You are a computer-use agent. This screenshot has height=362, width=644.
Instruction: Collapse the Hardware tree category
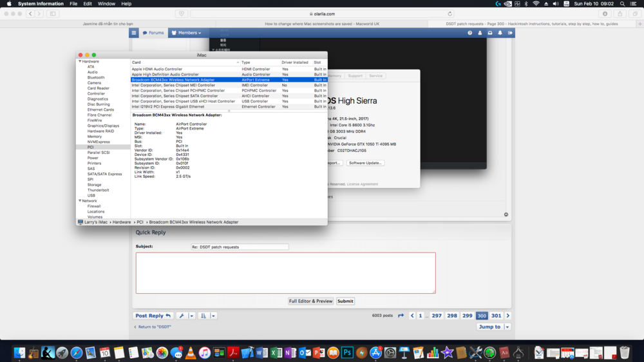[x=79, y=61]
